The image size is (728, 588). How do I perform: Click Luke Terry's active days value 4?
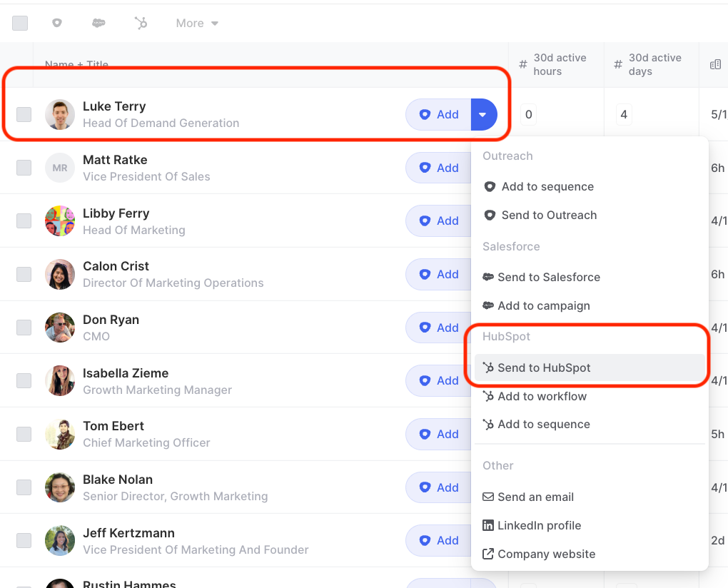(x=624, y=114)
